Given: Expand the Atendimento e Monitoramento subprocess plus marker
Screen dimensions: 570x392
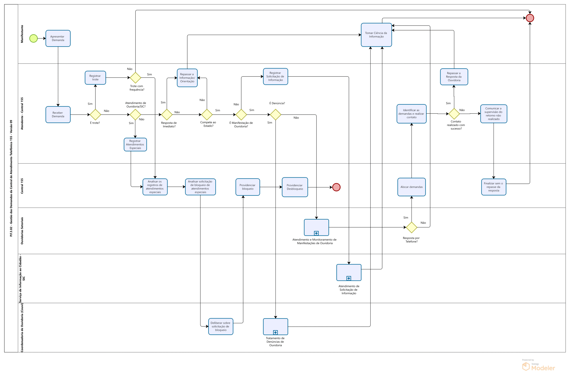Looking at the screenshot, I should point(316,233).
